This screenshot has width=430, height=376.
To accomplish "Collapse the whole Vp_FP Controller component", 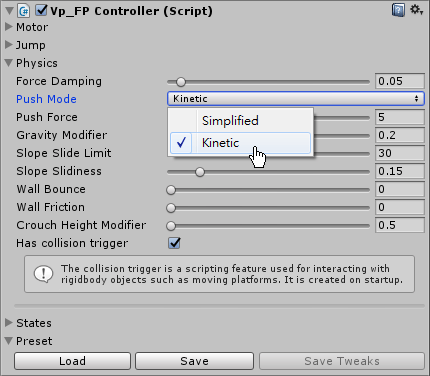I will pos(9,11).
